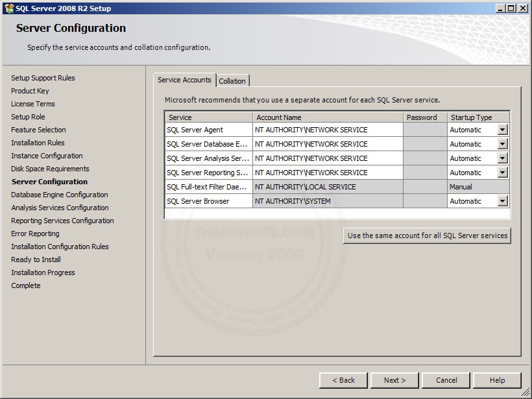Click password cell for SQL Server Agent
The image size is (532, 399).
(425, 130)
